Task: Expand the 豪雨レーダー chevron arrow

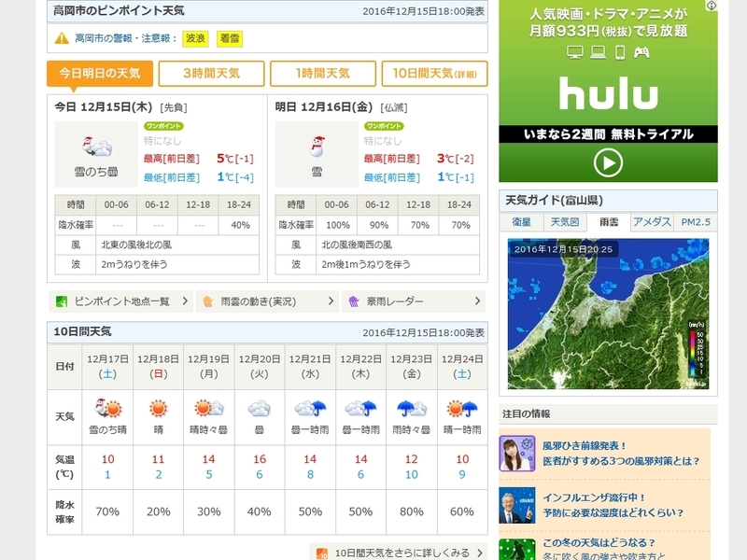Action: [x=477, y=301]
